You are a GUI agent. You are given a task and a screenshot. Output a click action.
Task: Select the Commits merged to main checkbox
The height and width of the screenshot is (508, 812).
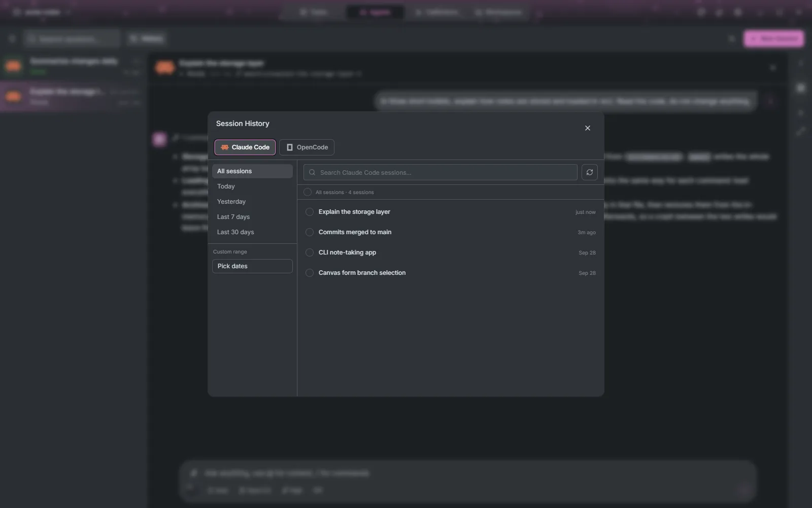pos(310,232)
